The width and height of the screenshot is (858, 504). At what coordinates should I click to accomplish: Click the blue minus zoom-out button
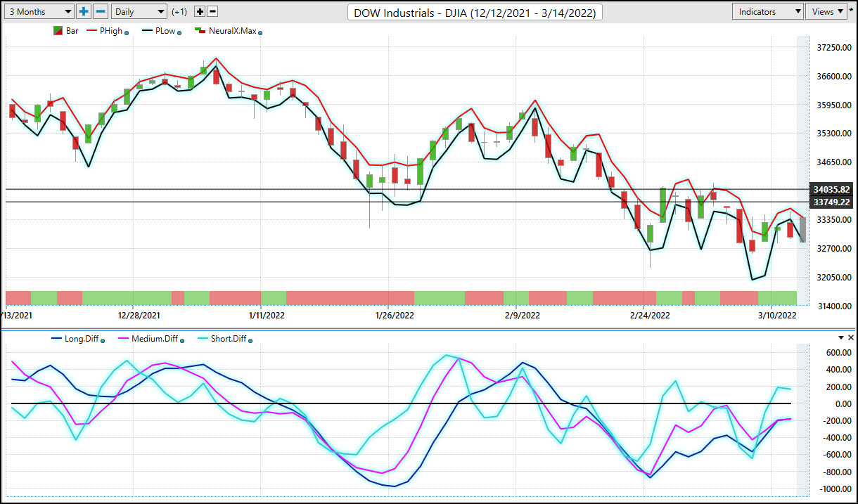click(x=101, y=11)
